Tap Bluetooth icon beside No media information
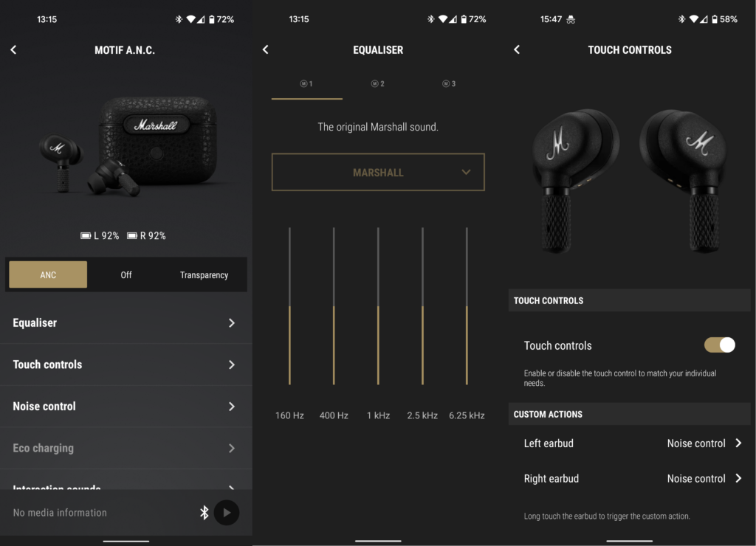This screenshot has height=546, width=756. pyautogui.click(x=205, y=513)
